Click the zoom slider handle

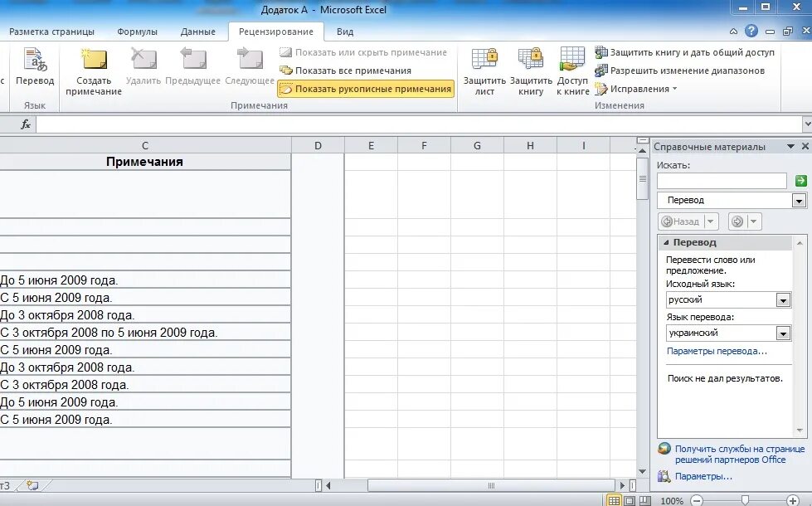click(745, 501)
